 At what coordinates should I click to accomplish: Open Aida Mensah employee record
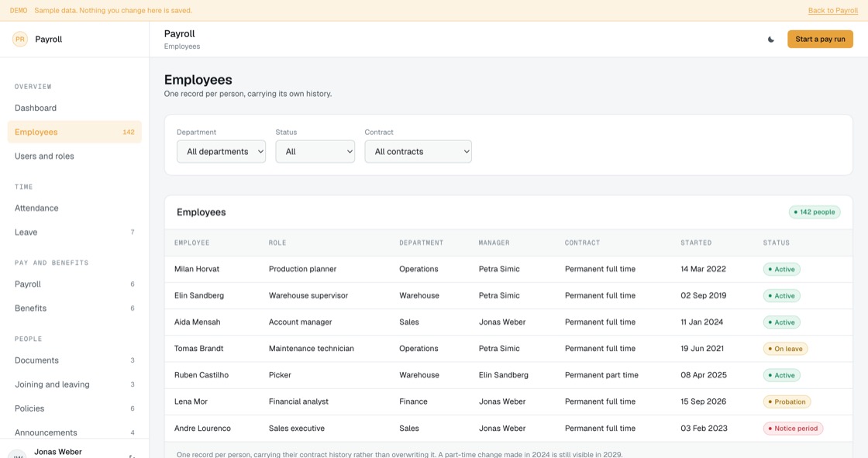click(197, 322)
